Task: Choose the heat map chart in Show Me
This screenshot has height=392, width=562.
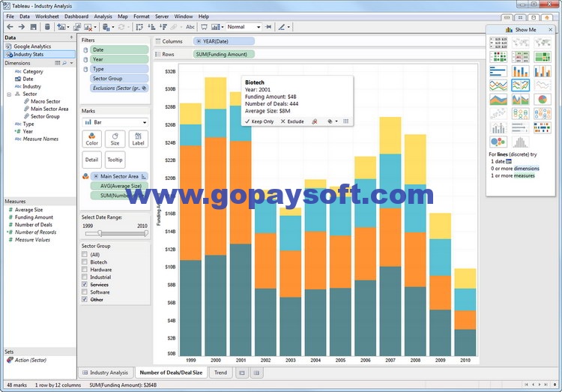Action: click(498, 57)
